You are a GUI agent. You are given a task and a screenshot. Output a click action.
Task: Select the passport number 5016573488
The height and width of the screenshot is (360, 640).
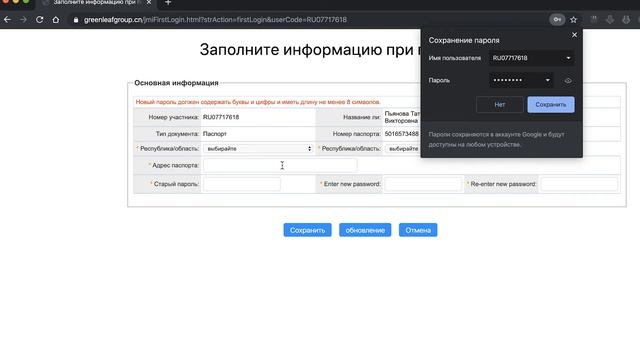coord(401,134)
